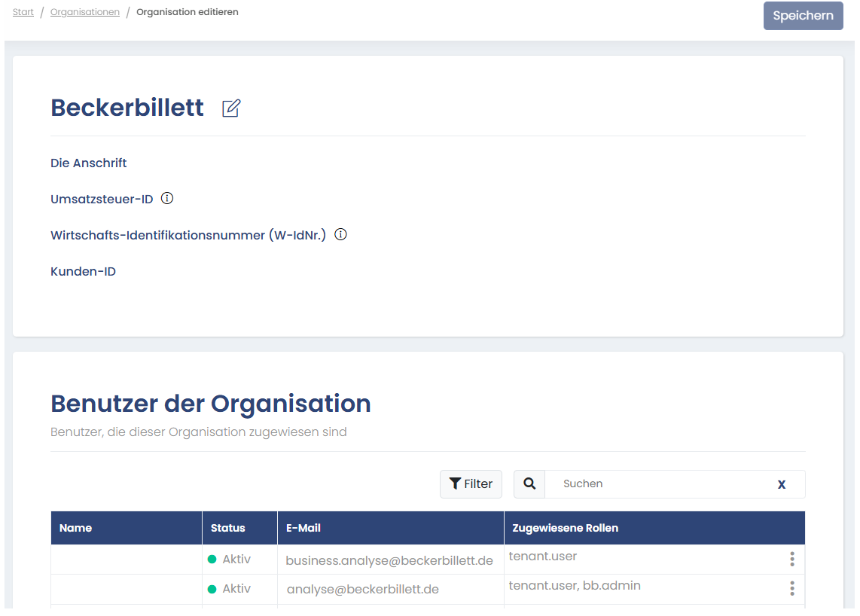Clear the search field with X
Image resolution: width=860 pixels, height=616 pixels.
(782, 484)
